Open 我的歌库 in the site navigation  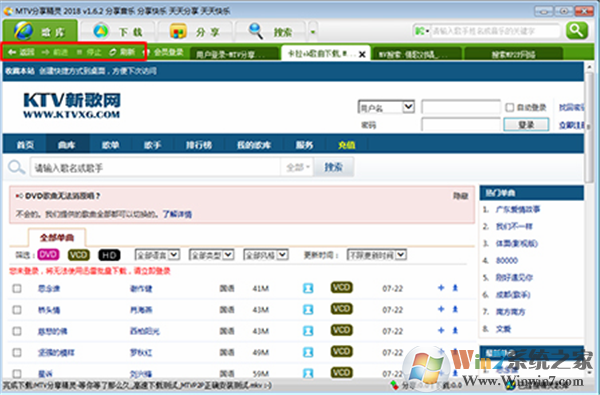(254, 145)
